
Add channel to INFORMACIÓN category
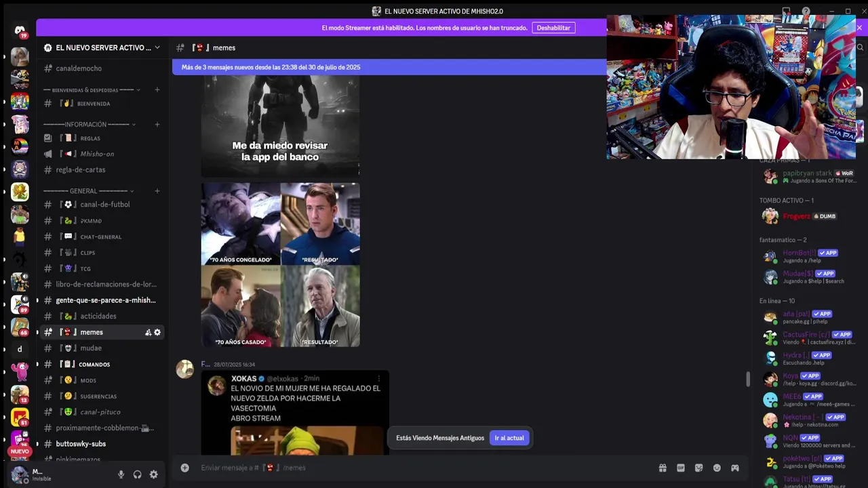[157, 124]
